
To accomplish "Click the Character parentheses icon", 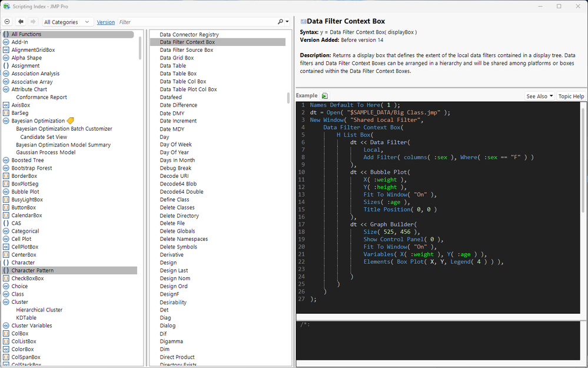I will point(6,263).
